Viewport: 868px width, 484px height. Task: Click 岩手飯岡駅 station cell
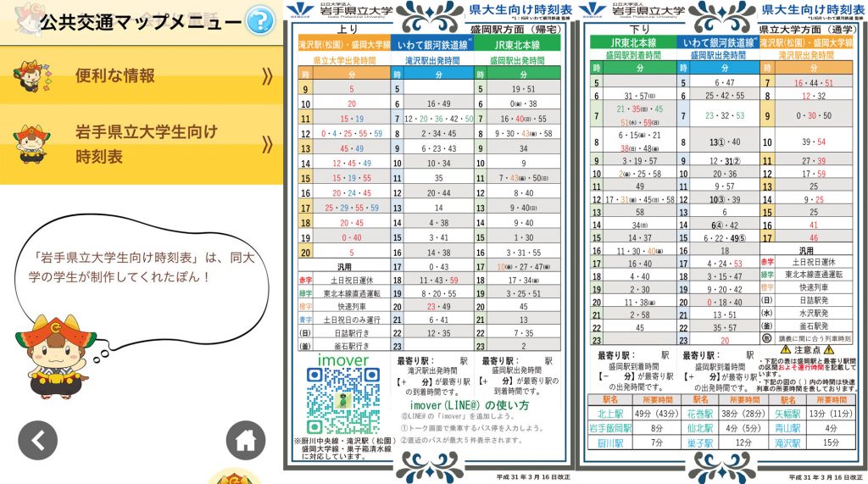[x=610, y=428]
